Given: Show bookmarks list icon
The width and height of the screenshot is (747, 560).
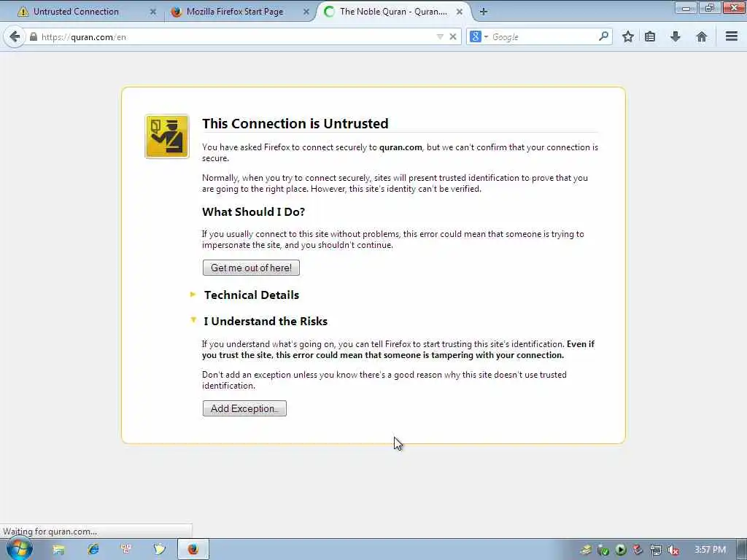Looking at the screenshot, I should tap(650, 36).
